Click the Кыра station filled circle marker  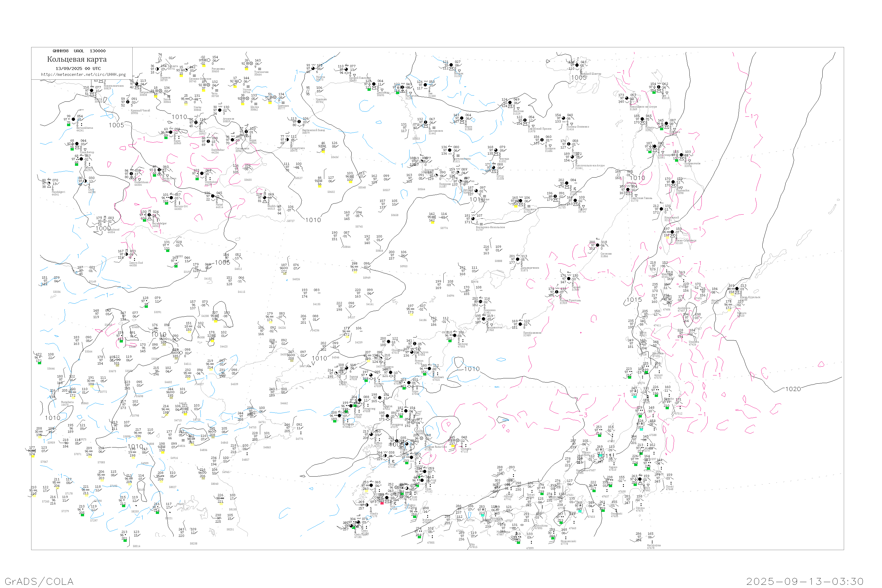tap(171, 132)
